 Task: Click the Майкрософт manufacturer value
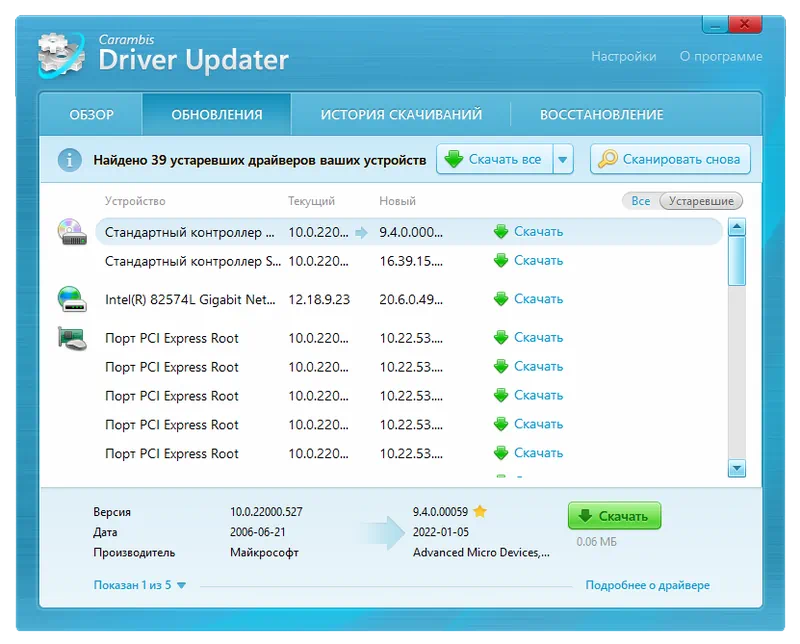point(264,553)
